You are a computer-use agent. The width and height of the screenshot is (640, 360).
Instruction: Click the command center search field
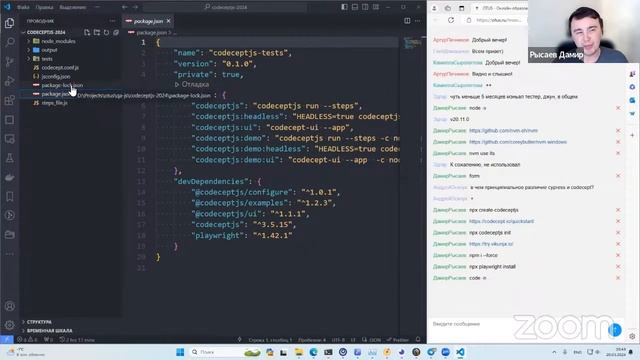click(225, 7)
